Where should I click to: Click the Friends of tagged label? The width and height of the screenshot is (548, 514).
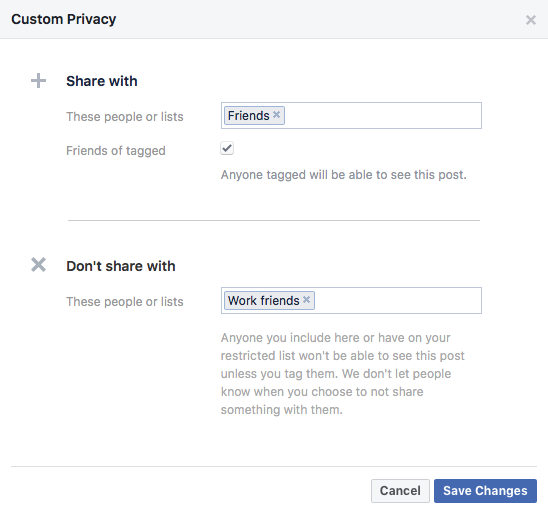click(116, 151)
